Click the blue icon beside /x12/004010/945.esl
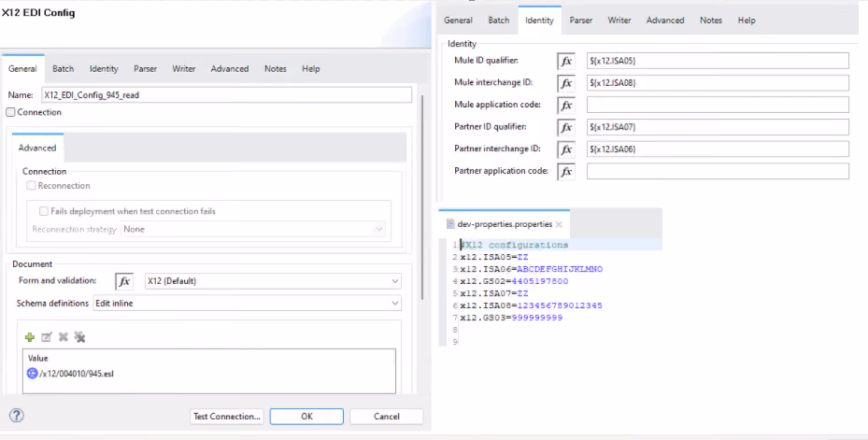868x440 pixels. click(x=32, y=374)
